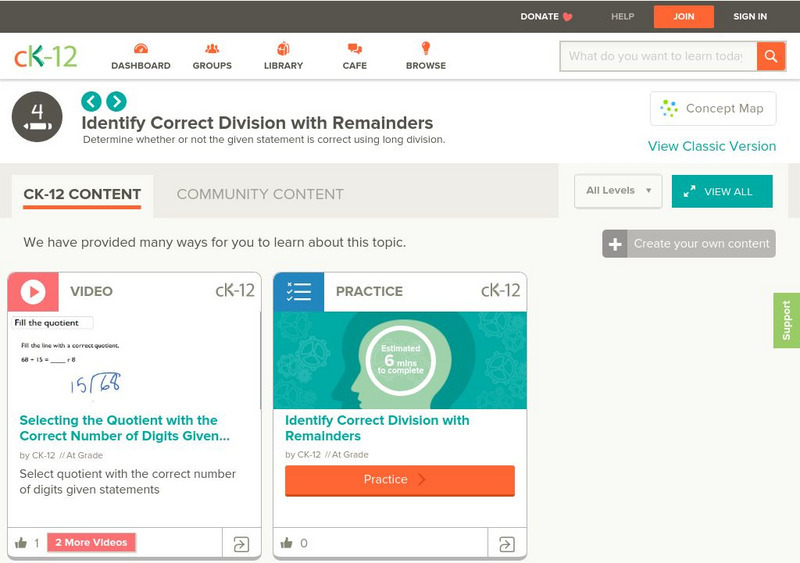This screenshot has width=800, height=563.
Task: Click the View All button label
Action: (728, 192)
